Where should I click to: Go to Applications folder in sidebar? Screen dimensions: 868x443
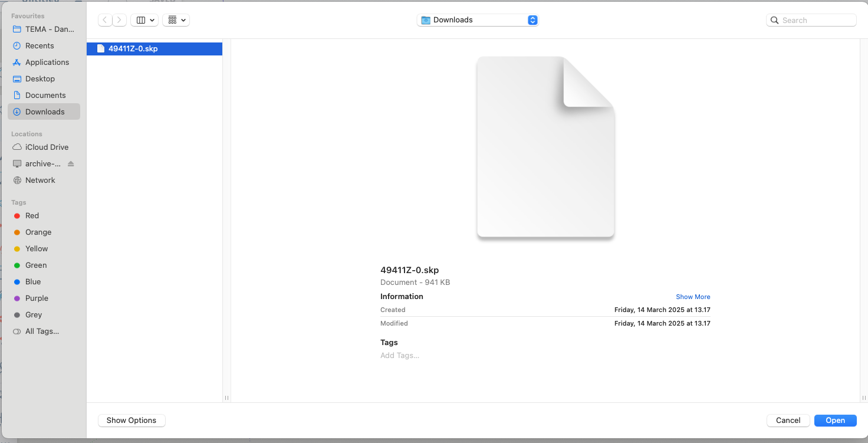click(x=47, y=62)
